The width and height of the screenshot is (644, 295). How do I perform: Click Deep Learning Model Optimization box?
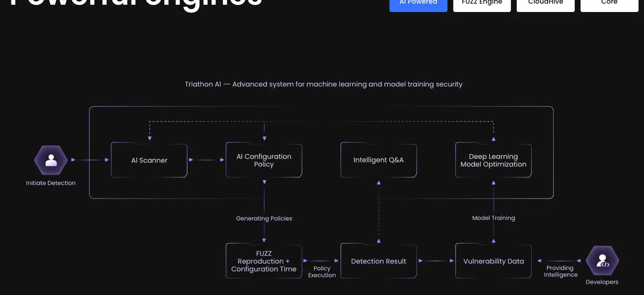coord(493,160)
